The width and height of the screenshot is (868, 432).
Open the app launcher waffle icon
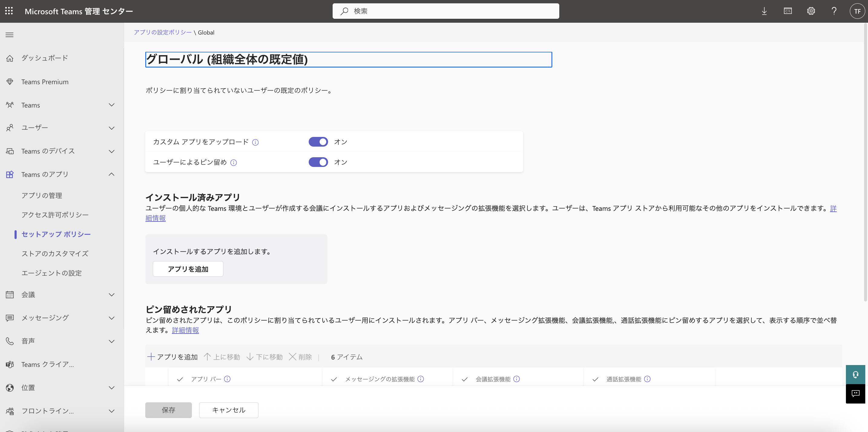pyautogui.click(x=9, y=11)
